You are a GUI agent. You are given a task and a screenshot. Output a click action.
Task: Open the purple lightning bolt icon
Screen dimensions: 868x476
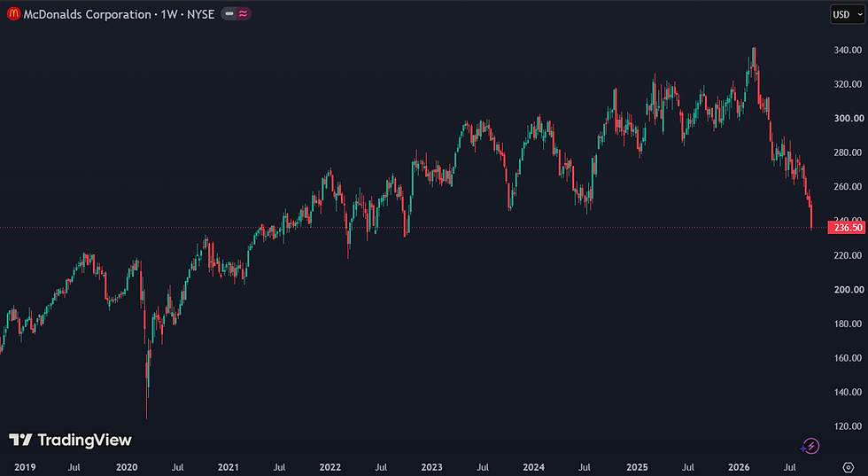810,446
